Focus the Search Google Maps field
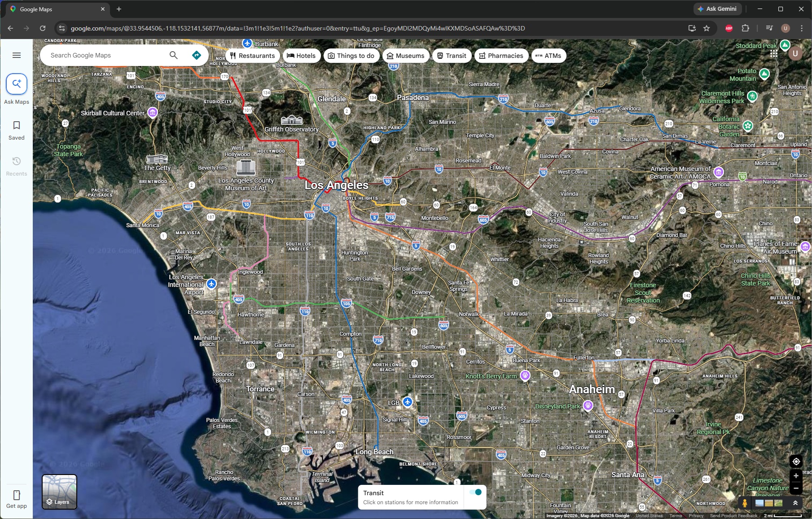 pyautogui.click(x=105, y=55)
